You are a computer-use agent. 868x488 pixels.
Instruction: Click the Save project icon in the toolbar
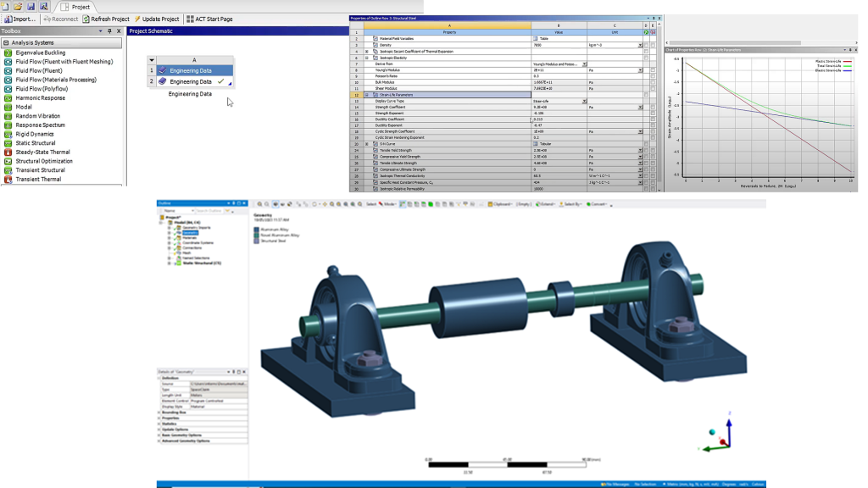[x=31, y=6]
